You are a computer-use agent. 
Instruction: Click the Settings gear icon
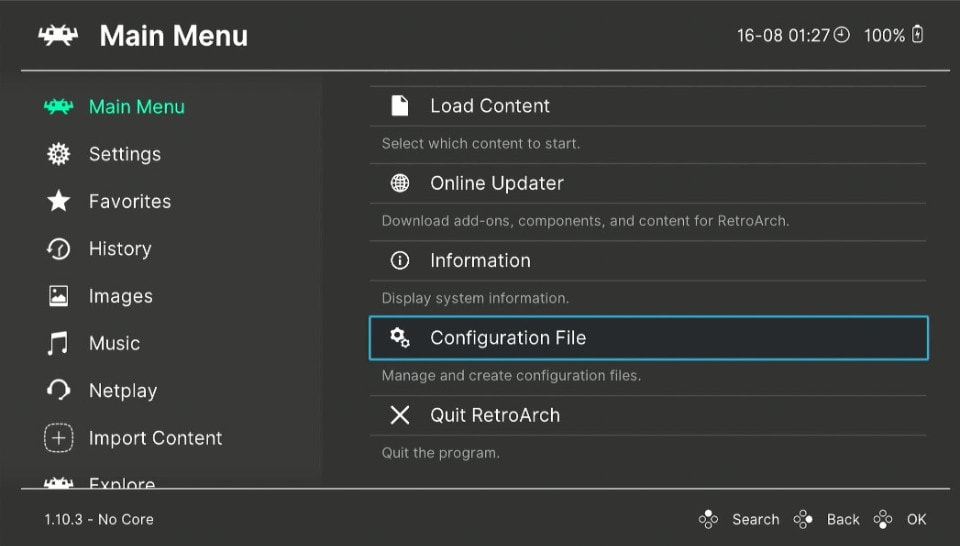tap(59, 154)
